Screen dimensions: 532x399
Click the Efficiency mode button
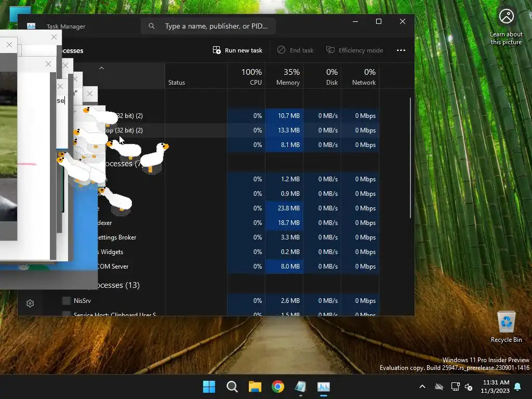[354, 50]
